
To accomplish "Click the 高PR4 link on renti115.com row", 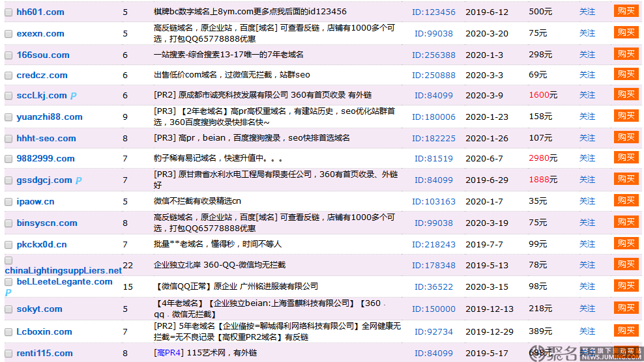I will (169, 353).
